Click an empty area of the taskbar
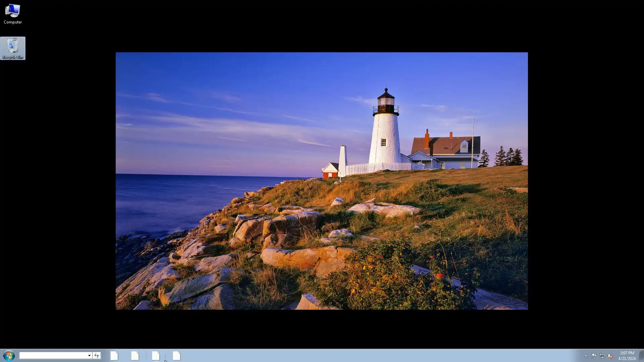This screenshot has width=644, height=362. pos(369,356)
